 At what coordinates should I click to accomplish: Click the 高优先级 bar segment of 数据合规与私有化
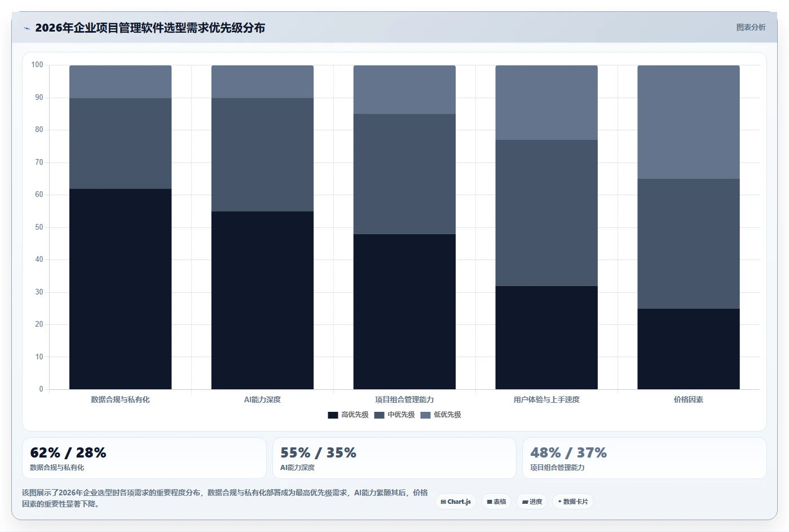(x=120, y=289)
